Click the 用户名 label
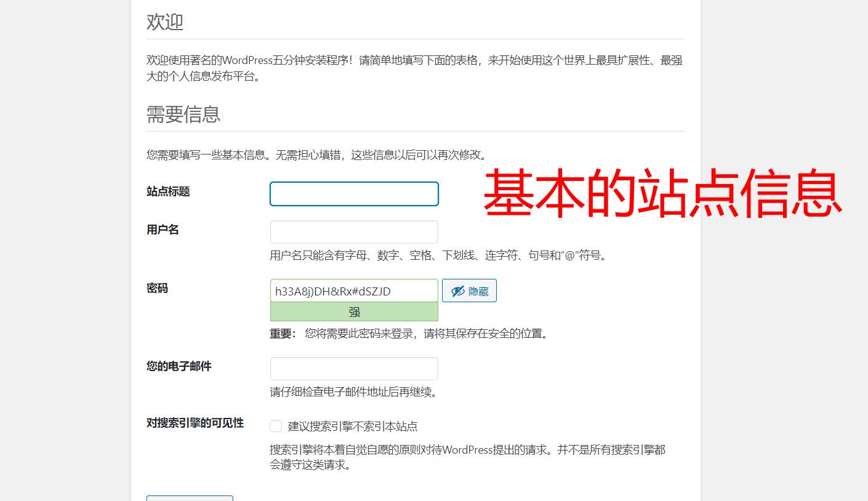The image size is (868, 501). pyautogui.click(x=163, y=230)
